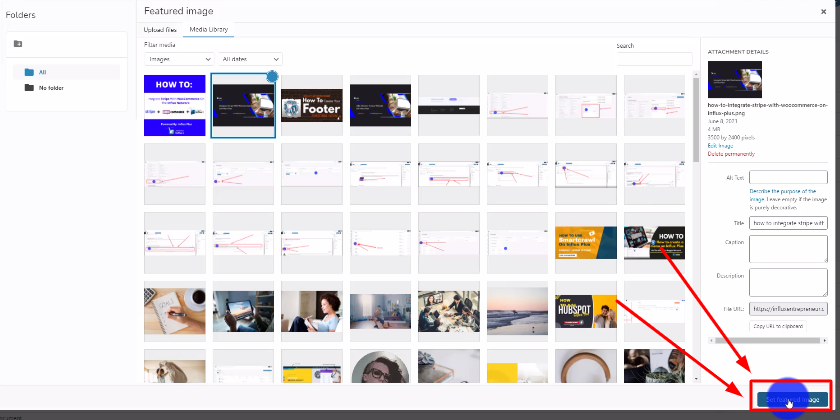Click Copy URL to clipboard button

[x=780, y=327]
